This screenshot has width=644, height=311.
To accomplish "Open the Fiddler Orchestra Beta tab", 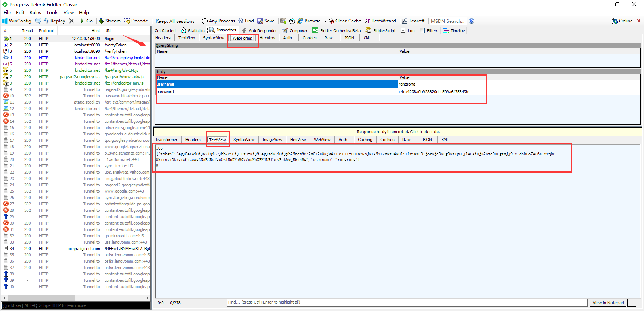I will click(x=337, y=31).
